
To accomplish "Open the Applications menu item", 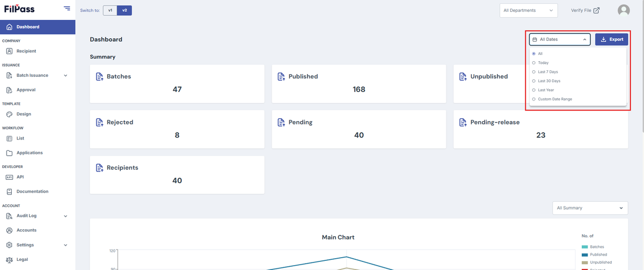I will (x=38, y=152).
